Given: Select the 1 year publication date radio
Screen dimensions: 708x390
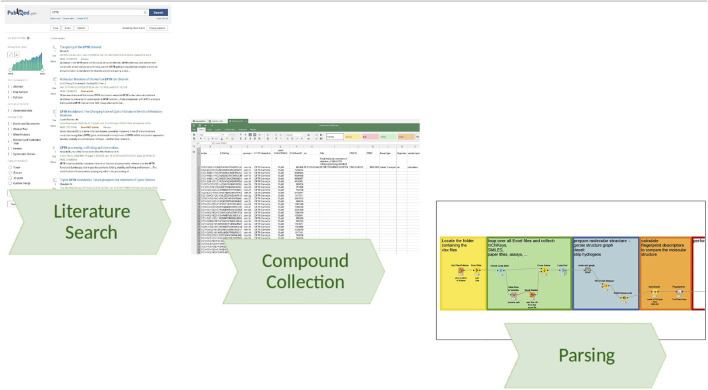Looking at the screenshot, I should click(10, 167).
